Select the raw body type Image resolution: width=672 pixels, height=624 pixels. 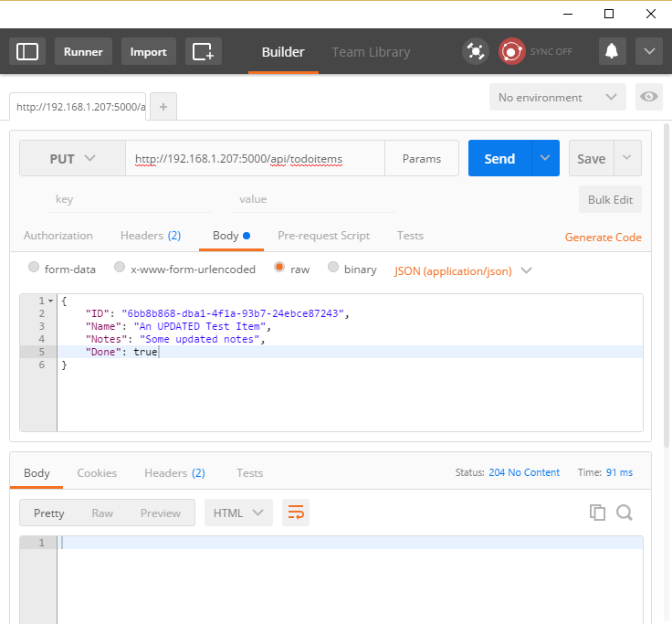[x=279, y=267]
